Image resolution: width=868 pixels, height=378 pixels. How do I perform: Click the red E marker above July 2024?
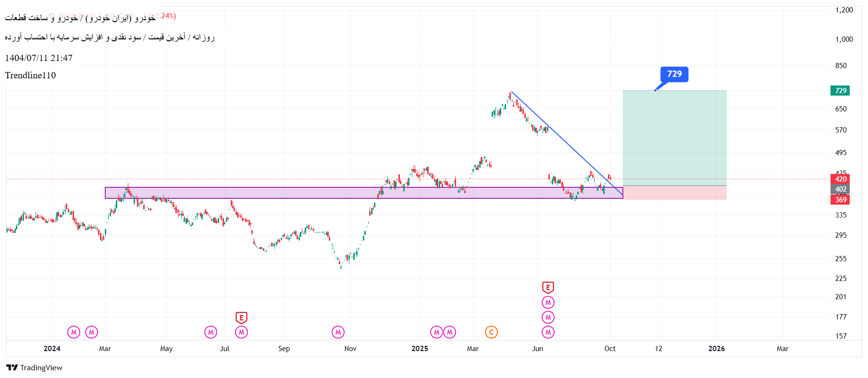(241, 317)
